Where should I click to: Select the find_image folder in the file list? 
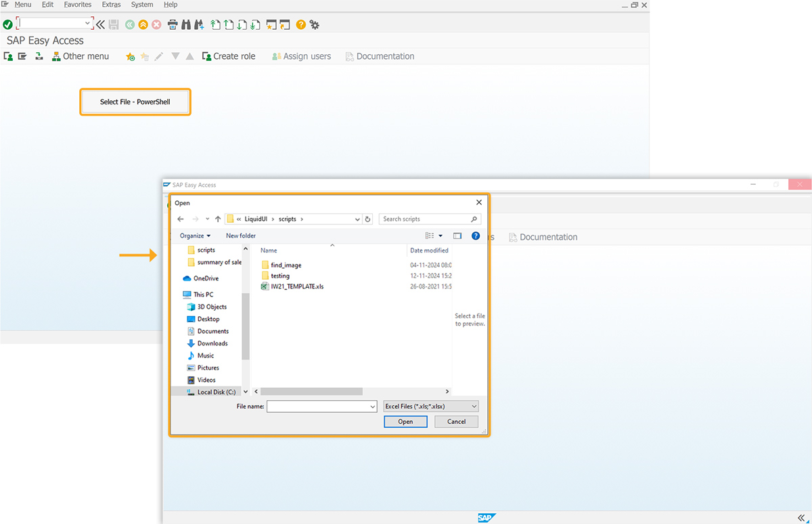click(x=281, y=265)
